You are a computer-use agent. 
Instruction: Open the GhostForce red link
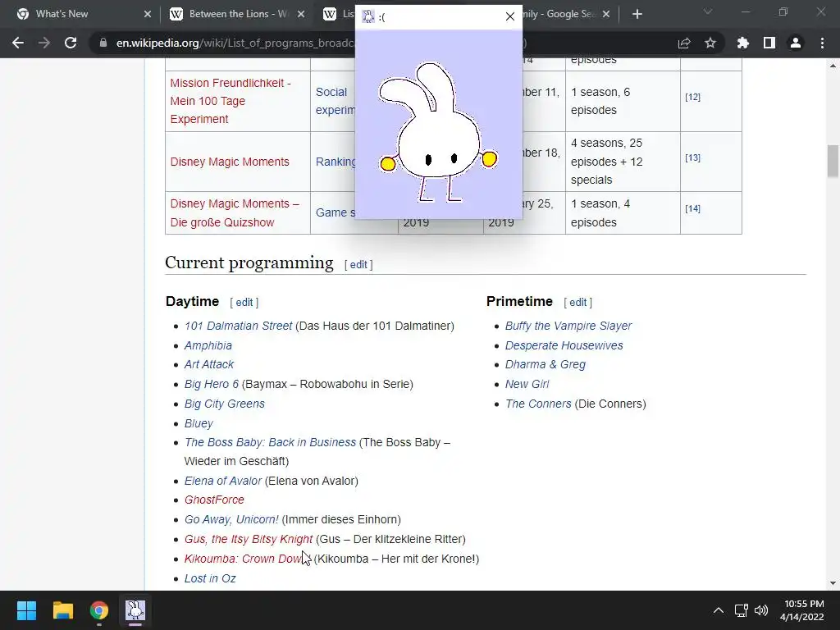214,500
